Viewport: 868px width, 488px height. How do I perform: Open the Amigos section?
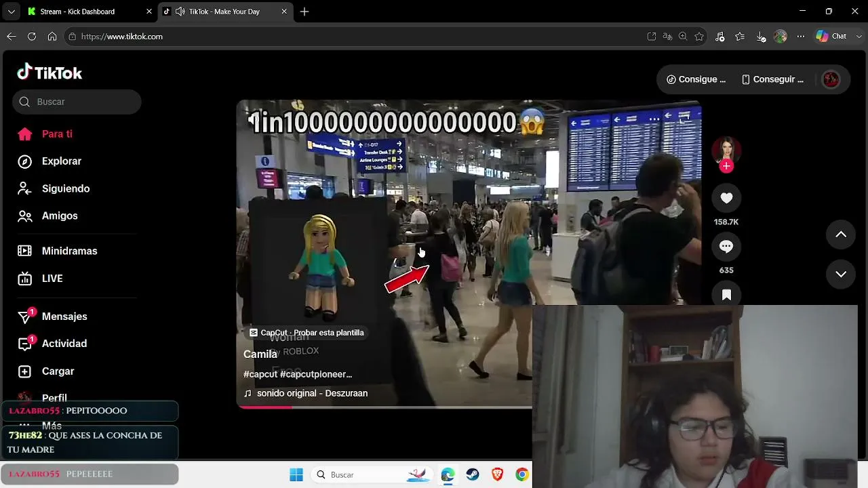coord(60,216)
